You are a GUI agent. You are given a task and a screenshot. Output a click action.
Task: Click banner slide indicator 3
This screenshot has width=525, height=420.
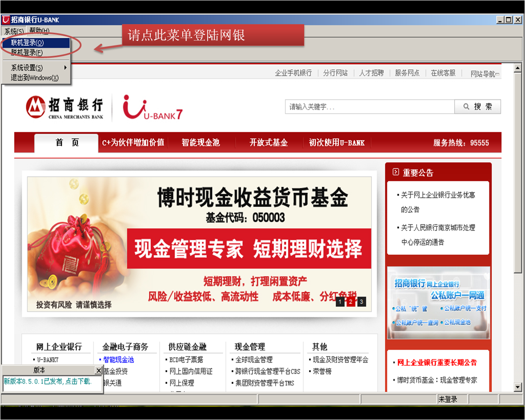click(x=361, y=302)
